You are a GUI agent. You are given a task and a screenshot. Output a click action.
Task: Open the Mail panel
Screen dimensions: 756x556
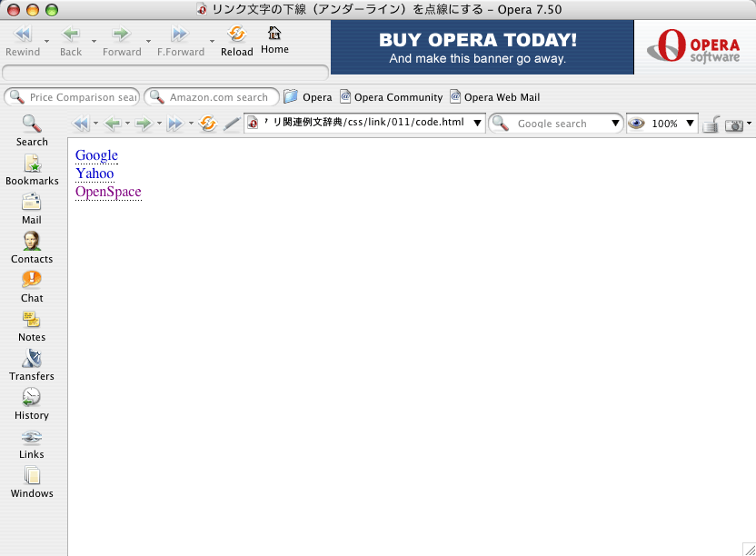pyautogui.click(x=32, y=209)
